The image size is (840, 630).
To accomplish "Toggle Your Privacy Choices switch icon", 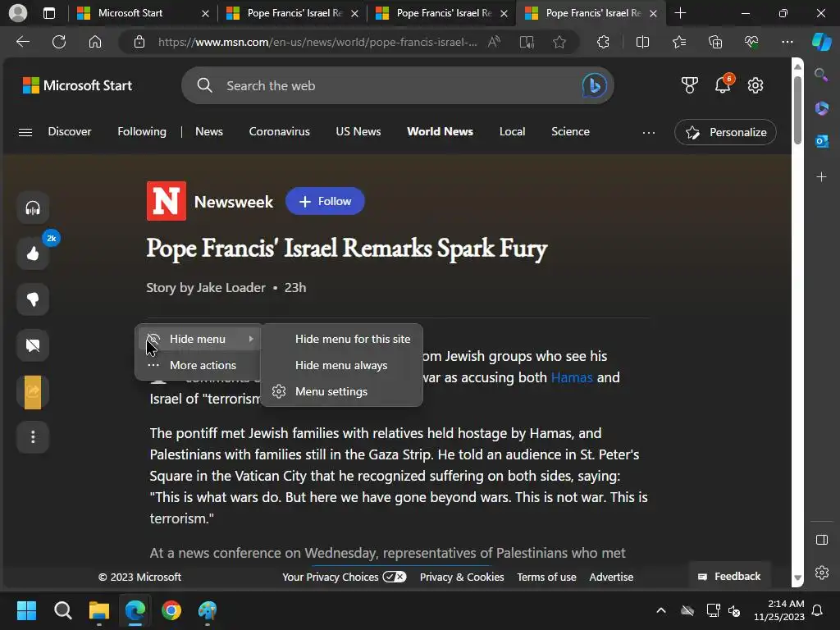I will point(395,577).
